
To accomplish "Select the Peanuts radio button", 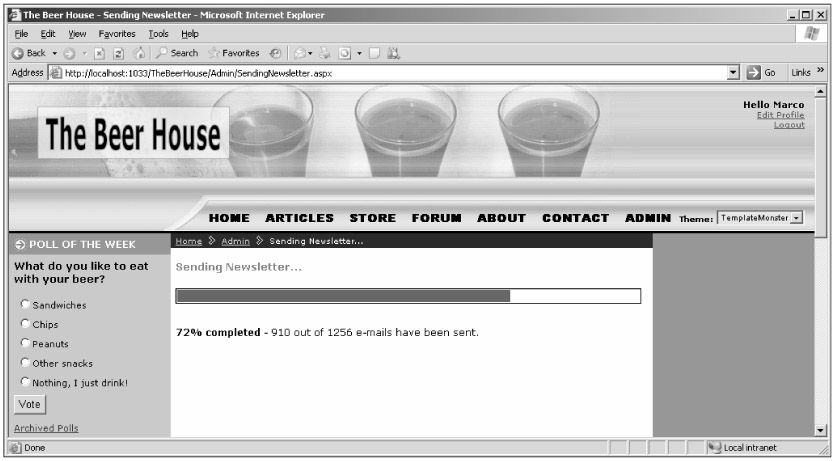I will click(24, 343).
